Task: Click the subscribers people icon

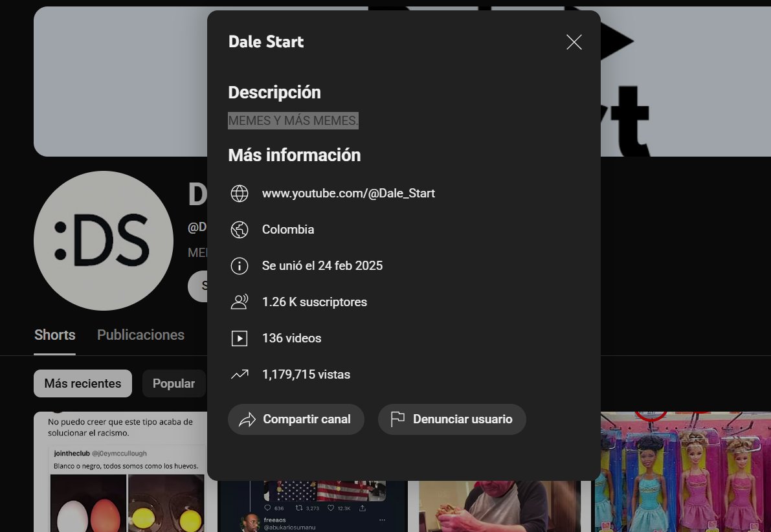Action: (240, 302)
